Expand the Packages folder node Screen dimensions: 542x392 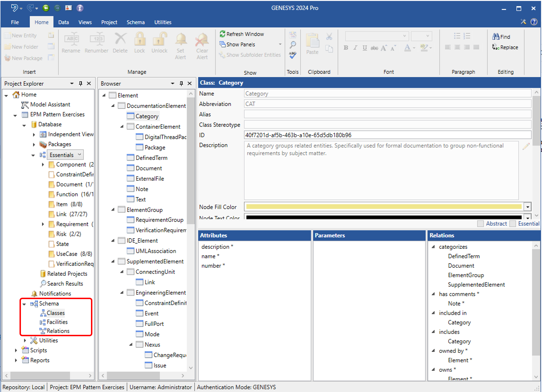[x=34, y=144]
